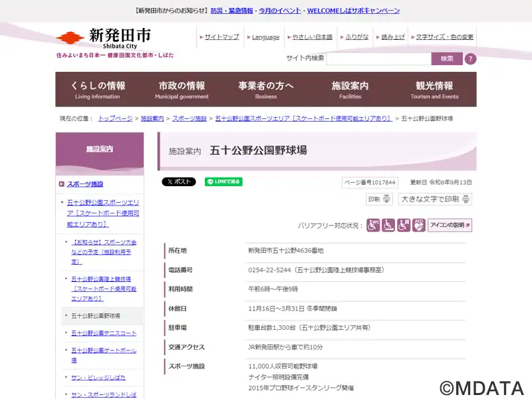Open 文字サイズ・色の変更 settings
The image size is (532, 399).
pyautogui.click(x=445, y=37)
